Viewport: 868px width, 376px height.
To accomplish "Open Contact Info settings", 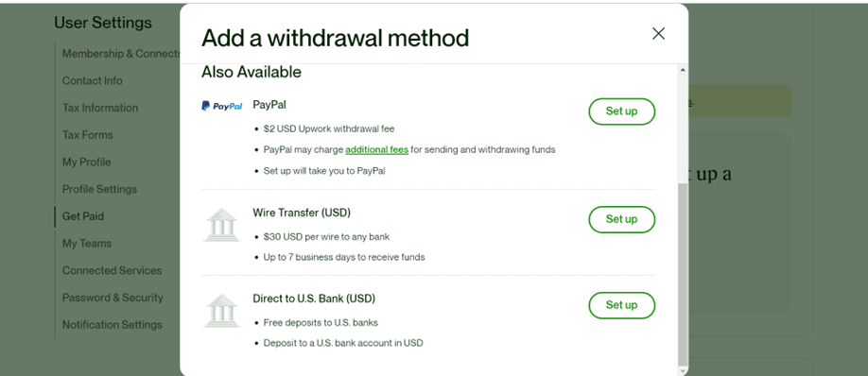I will pyautogui.click(x=93, y=80).
